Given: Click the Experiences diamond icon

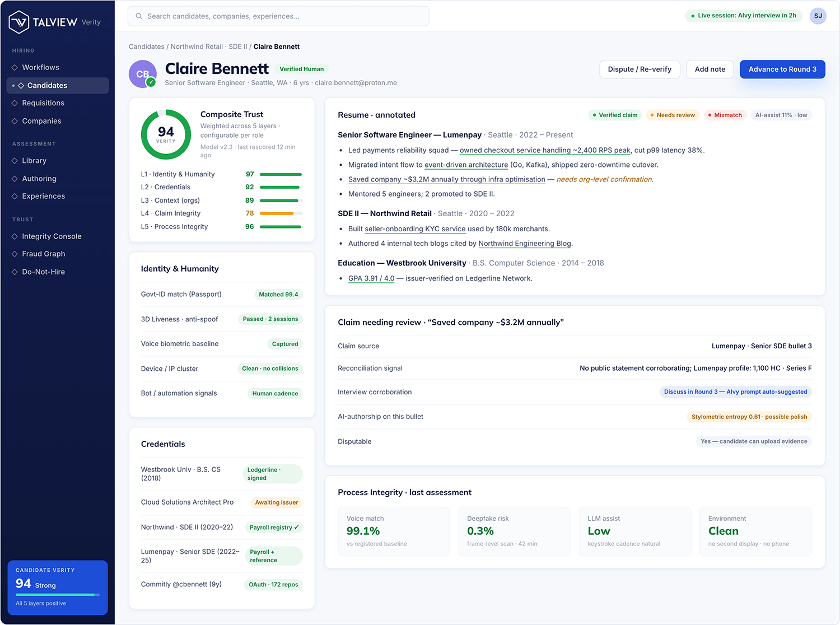Looking at the screenshot, I should 15,196.
